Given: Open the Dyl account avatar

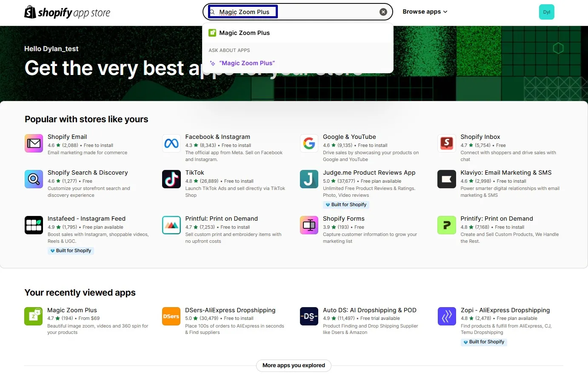Looking at the screenshot, I should pyautogui.click(x=546, y=12).
